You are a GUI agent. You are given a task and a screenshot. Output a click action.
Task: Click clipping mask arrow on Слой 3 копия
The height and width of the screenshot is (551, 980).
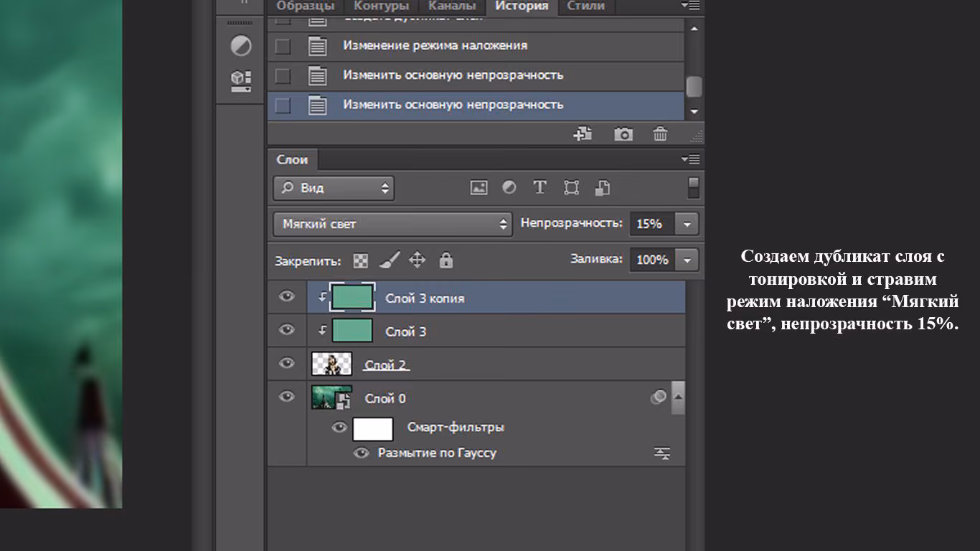pos(322,298)
